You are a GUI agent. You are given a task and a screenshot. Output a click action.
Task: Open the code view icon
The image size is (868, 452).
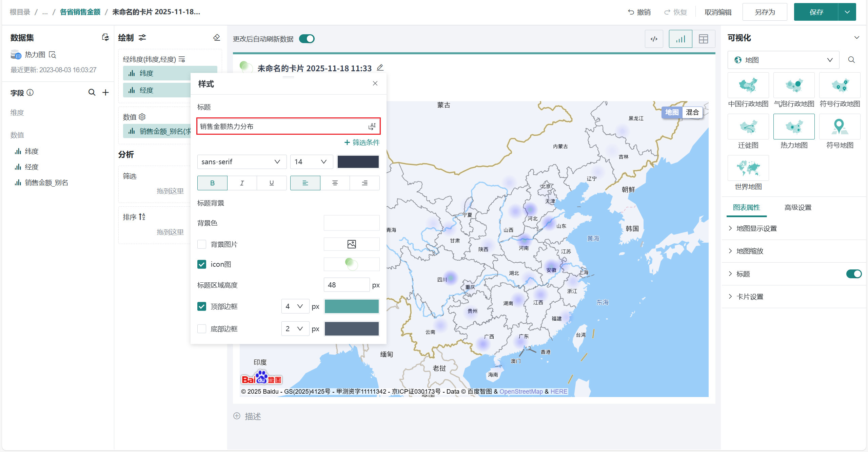(654, 39)
